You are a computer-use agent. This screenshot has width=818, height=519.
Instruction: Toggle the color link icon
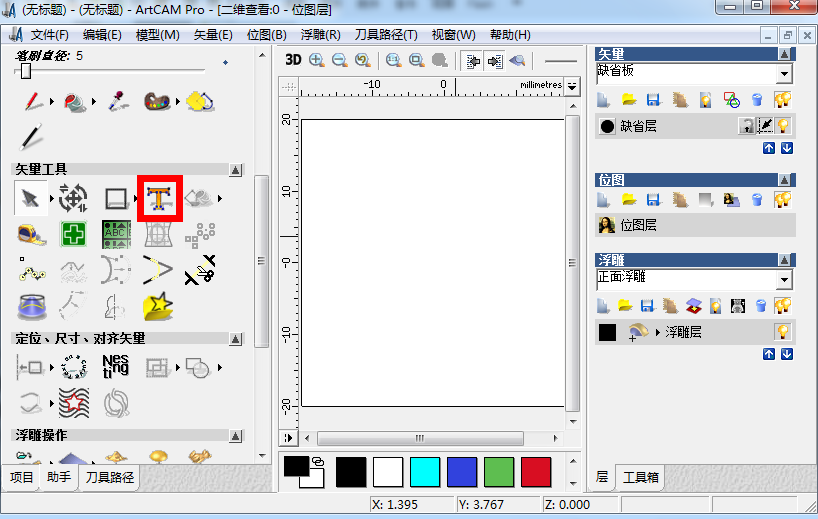[x=318, y=462]
